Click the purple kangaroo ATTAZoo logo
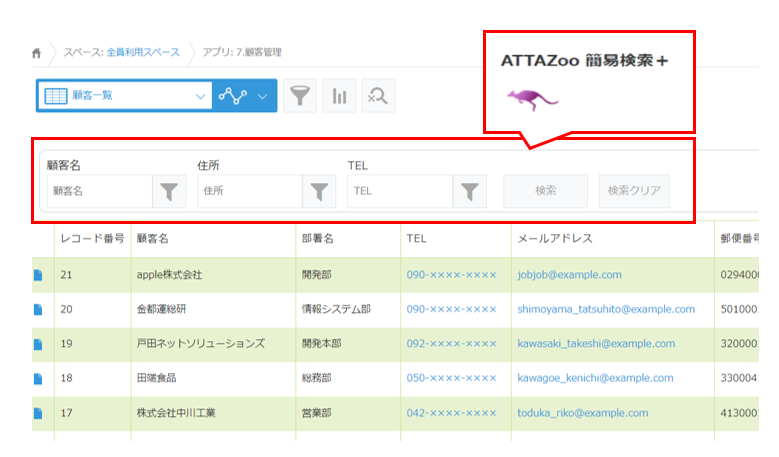 (x=532, y=98)
